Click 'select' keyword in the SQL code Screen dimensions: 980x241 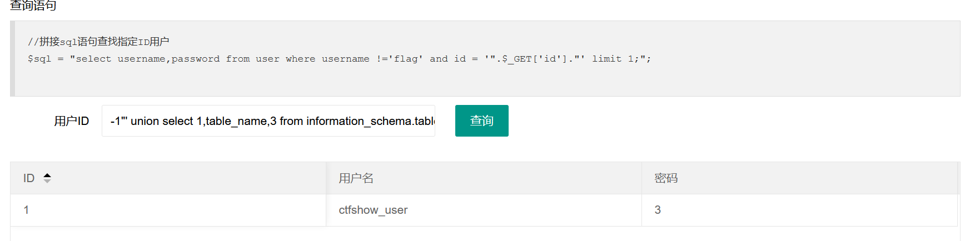(x=93, y=59)
